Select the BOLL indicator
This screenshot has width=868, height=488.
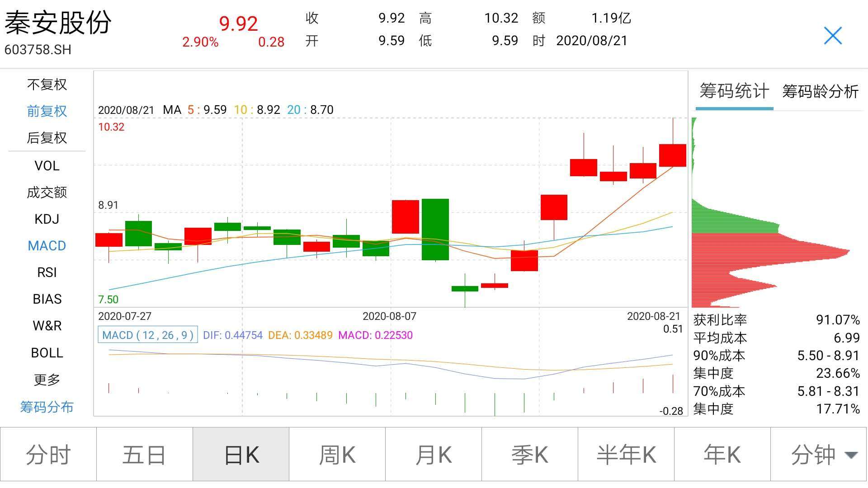click(47, 353)
